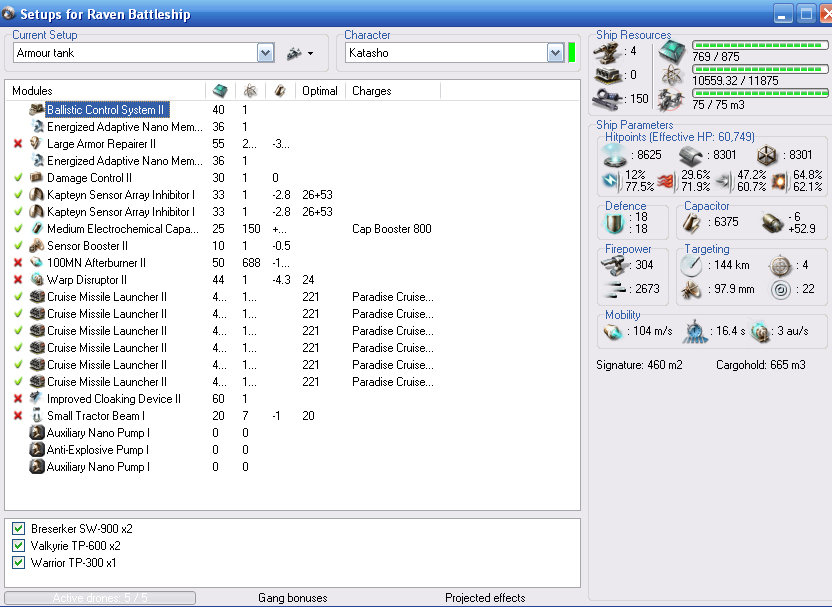Screen dimensions: 832x607
Task: Switch to Gang bonuses tab
Action: [x=292, y=598]
